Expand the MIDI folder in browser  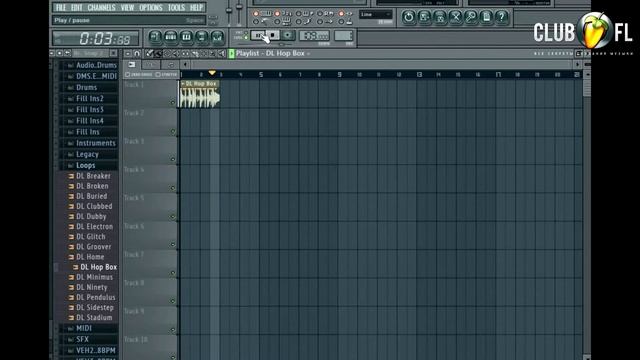[x=84, y=328]
